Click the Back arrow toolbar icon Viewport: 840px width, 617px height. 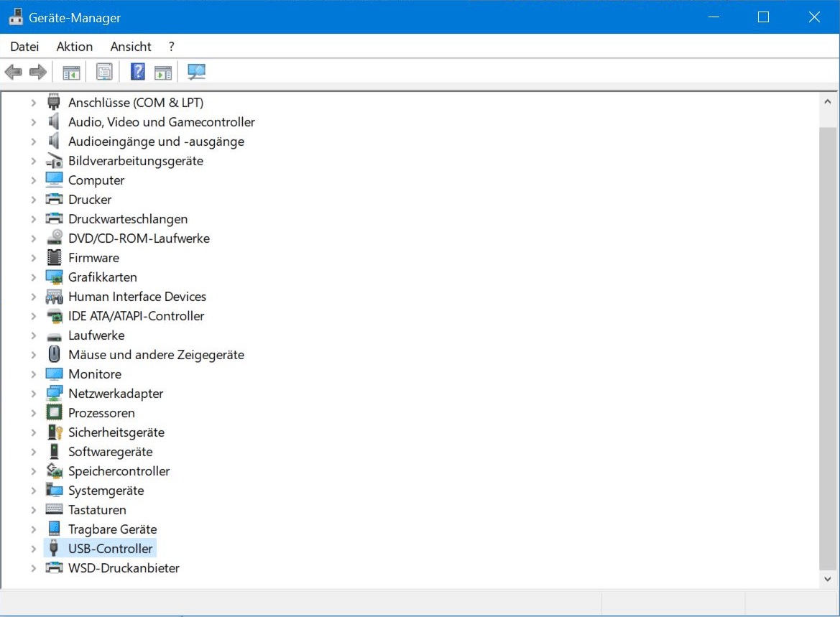pyautogui.click(x=14, y=72)
